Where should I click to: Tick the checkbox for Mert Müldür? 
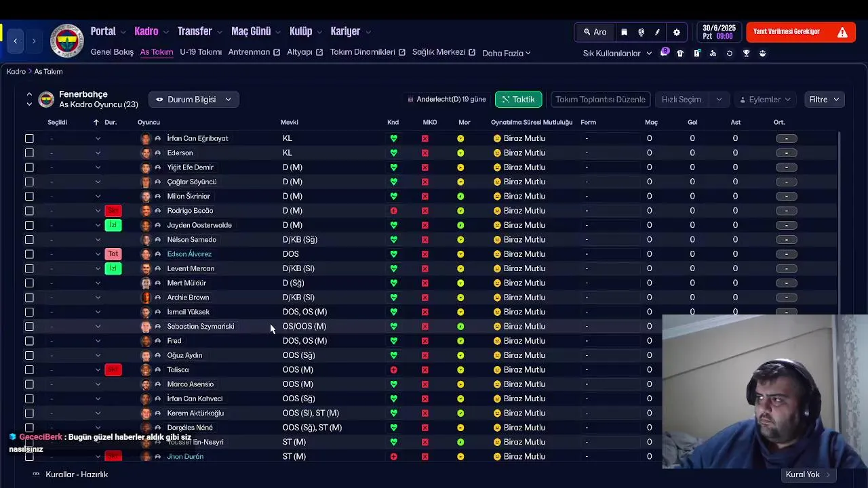click(29, 283)
